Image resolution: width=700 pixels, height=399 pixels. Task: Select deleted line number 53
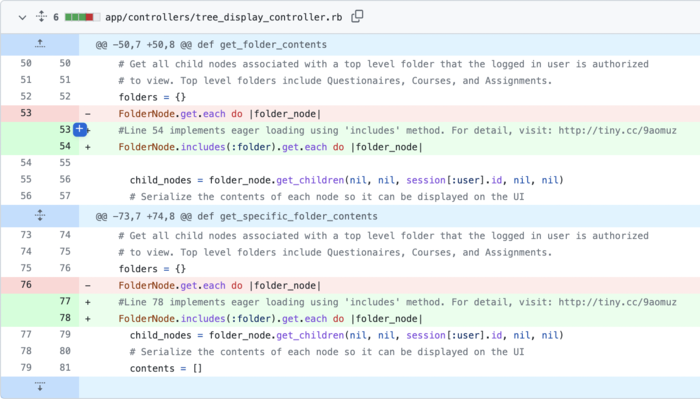coord(26,113)
